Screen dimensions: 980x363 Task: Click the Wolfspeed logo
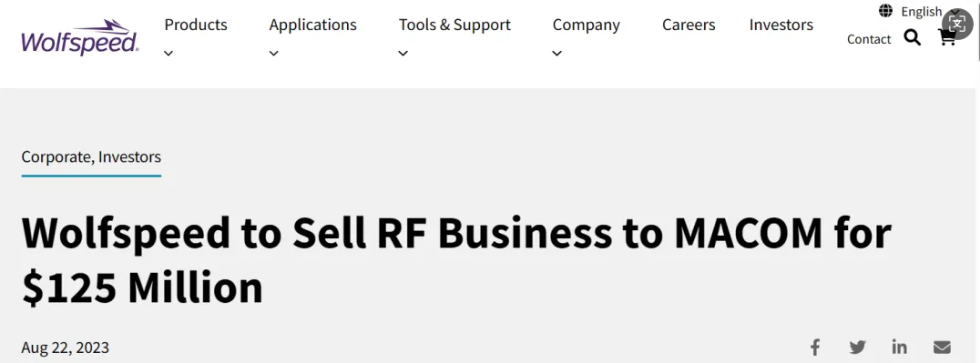point(80,37)
